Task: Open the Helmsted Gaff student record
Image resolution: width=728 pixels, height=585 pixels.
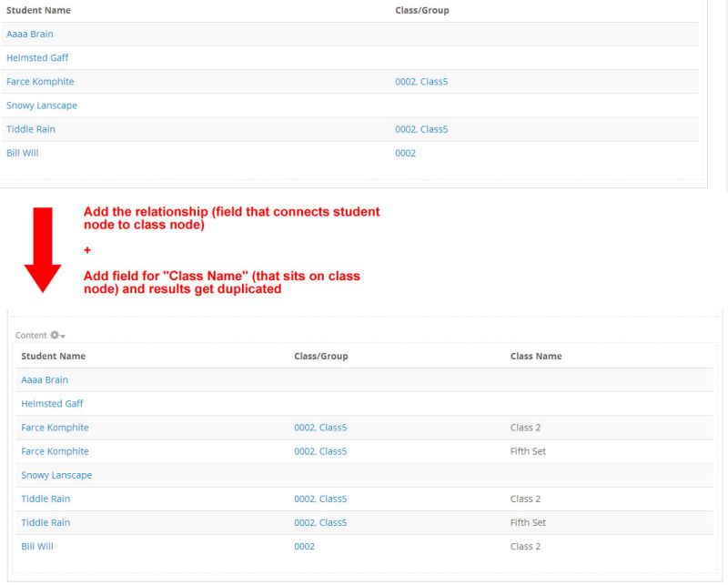Action: (36, 57)
